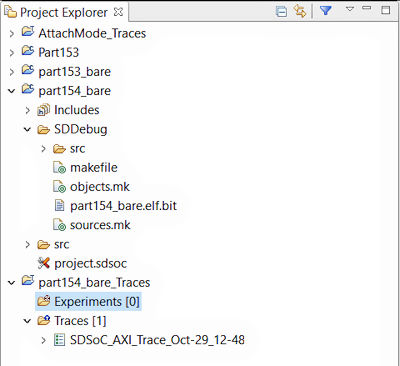Select Experiments [0] node

click(97, 302)
